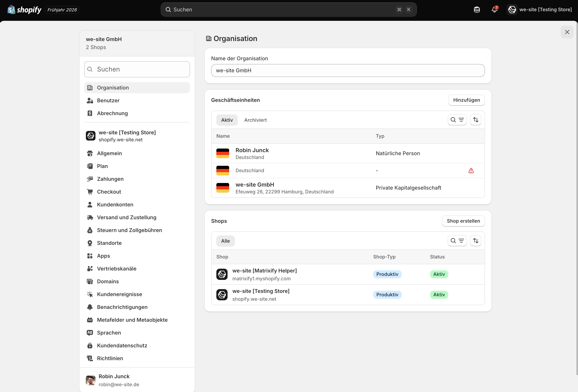This screenshot has height=392, width=578.
Task: Sort the Shops table
Action: pyautogui.click(x=476, y=241)
